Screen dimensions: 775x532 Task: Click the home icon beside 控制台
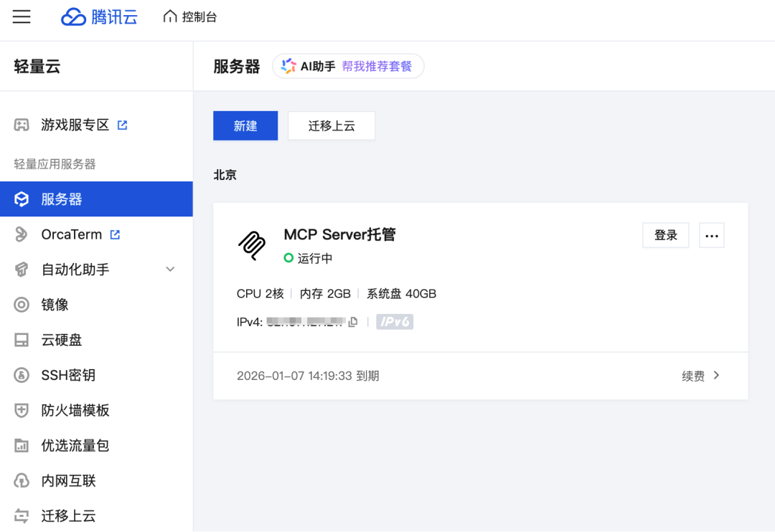pos(169,16)
